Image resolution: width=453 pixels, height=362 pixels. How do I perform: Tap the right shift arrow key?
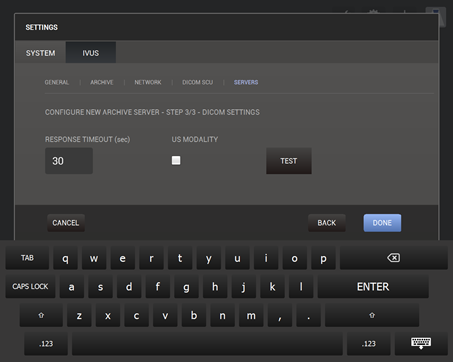coord(372,315)
